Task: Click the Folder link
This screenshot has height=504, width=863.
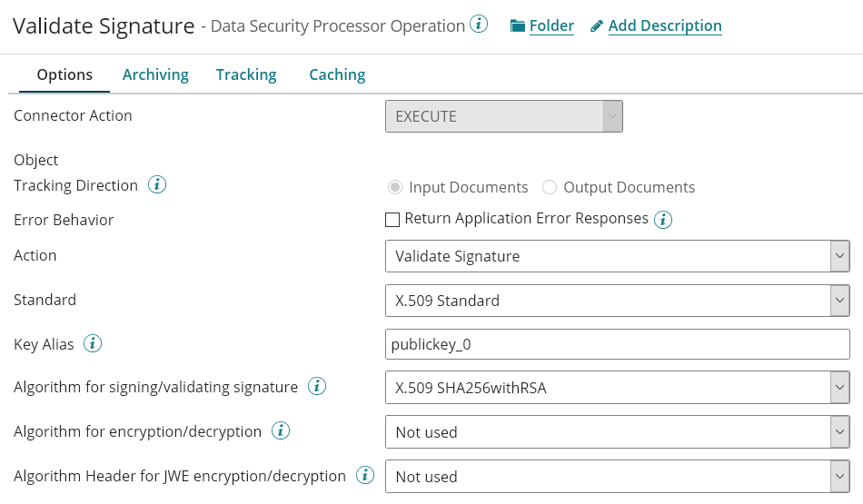Action: (x=551, y=26)
